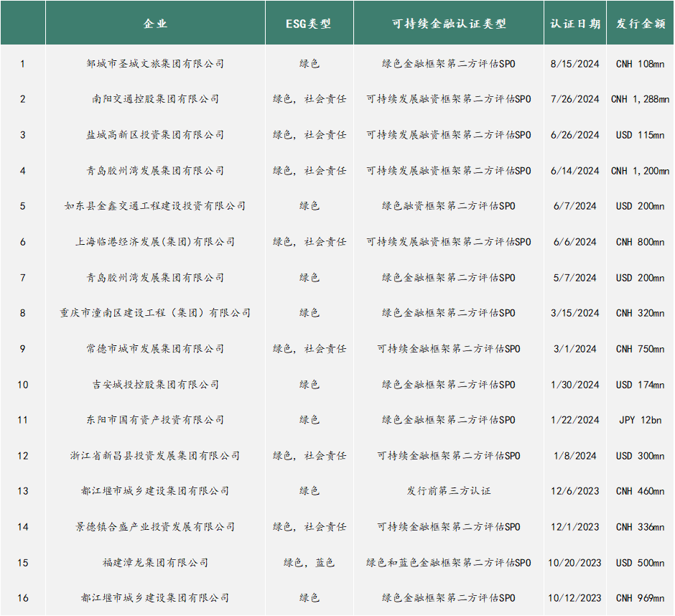The width and height of the screenshot is (675, 616).
Task: Click date cell 12/1/2023
Action: pos(574,526)
